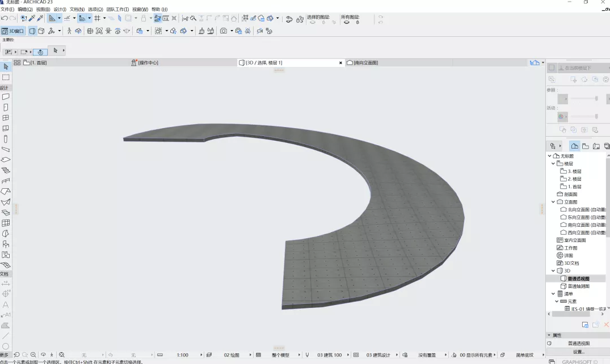Select the Door tool in toolbox
This screenshot has width=610, height=364.
coord(6,107)
